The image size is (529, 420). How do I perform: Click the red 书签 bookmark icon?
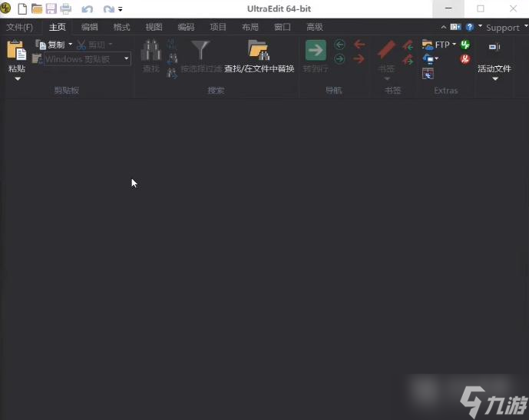coord(387,50)
